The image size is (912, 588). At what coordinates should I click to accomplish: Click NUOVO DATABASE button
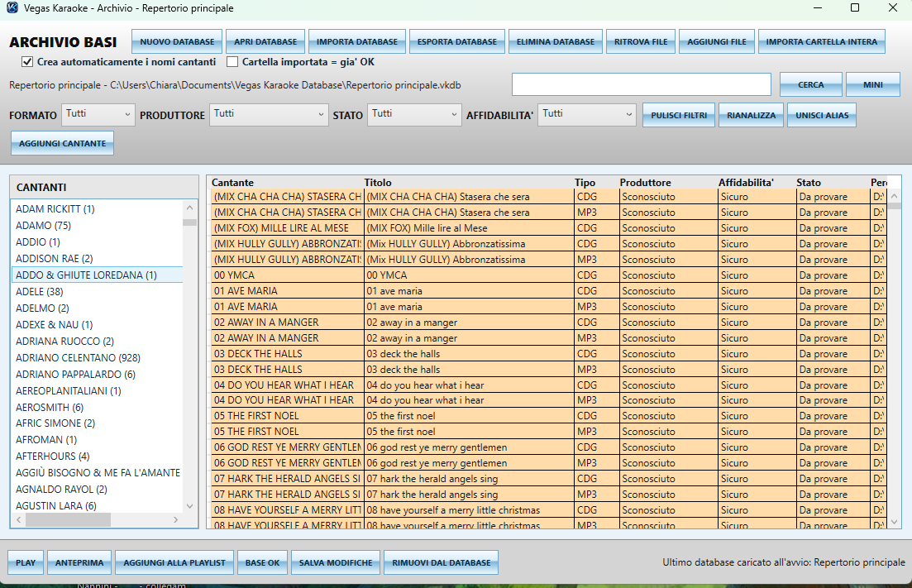177,42
